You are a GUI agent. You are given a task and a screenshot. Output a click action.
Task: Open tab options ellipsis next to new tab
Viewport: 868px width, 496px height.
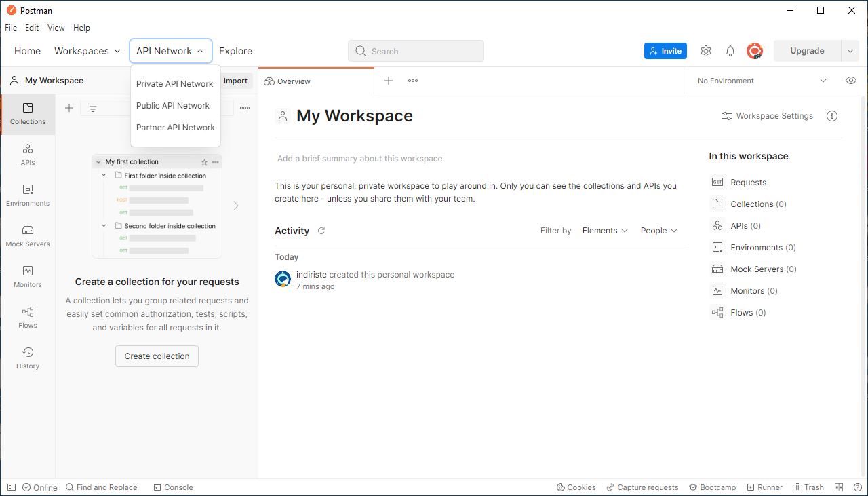click(413, 81)
